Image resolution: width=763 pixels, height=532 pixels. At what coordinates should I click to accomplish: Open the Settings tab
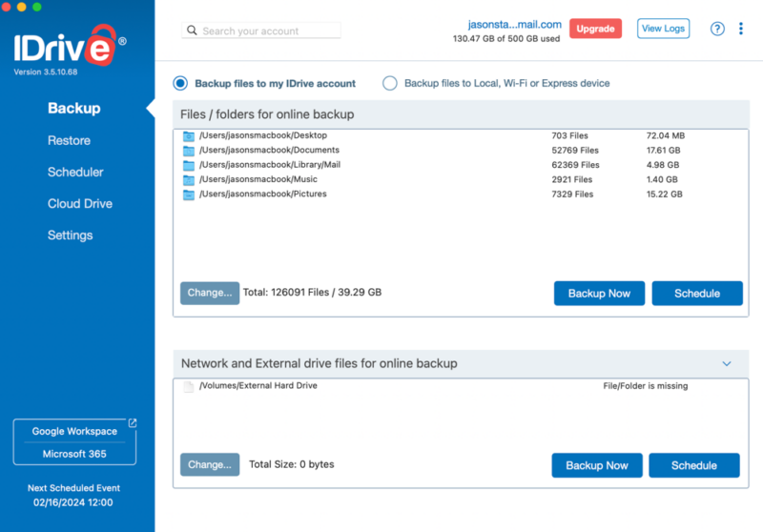70,235
